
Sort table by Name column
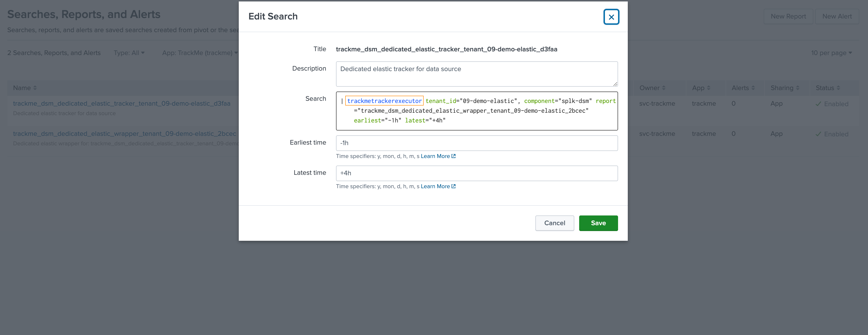point(25,88)
